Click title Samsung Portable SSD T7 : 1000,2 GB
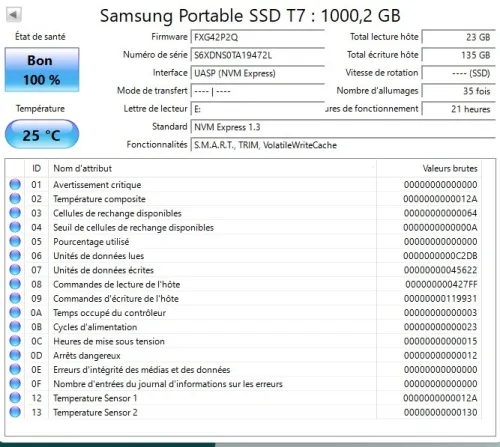This screenshot has height=447, width=500. pyautogui.click(x=250, y=16)
